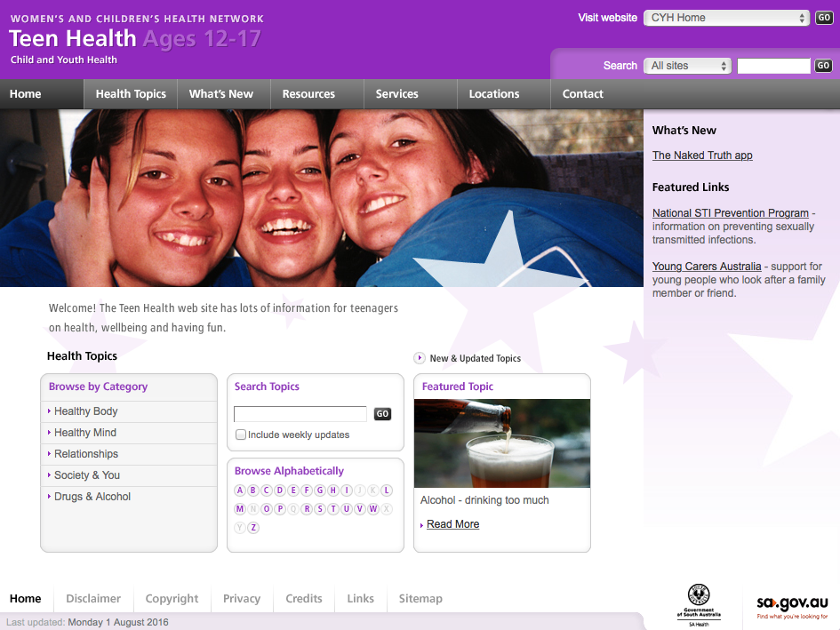Open the Disclaimer footer link
The width and height of the screenshot is (840, 630).
[93, 598]
